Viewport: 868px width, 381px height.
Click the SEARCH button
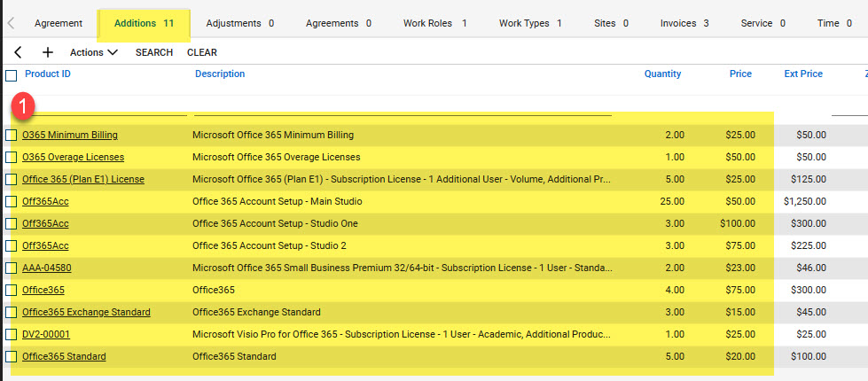point(154,52)
